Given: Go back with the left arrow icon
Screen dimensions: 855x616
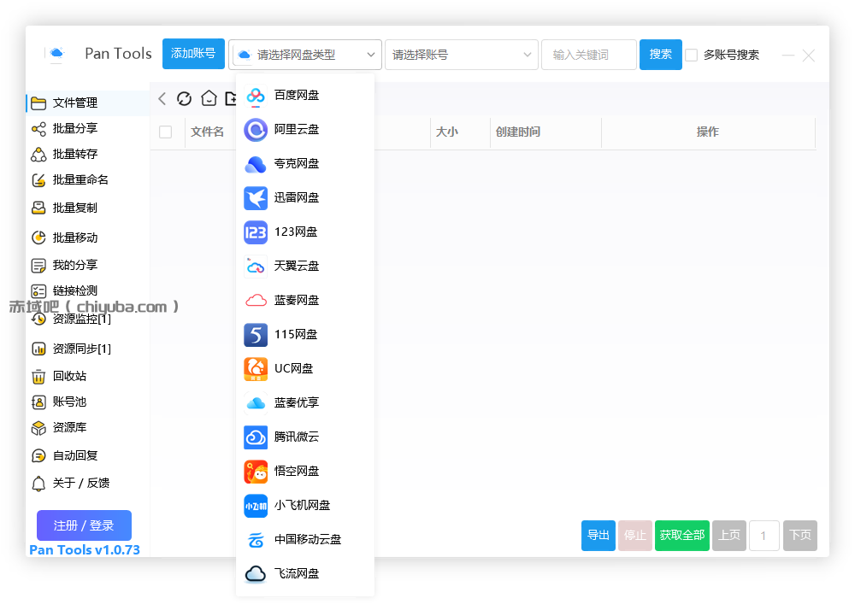Looking at the screenshot, I should point(162,98).
